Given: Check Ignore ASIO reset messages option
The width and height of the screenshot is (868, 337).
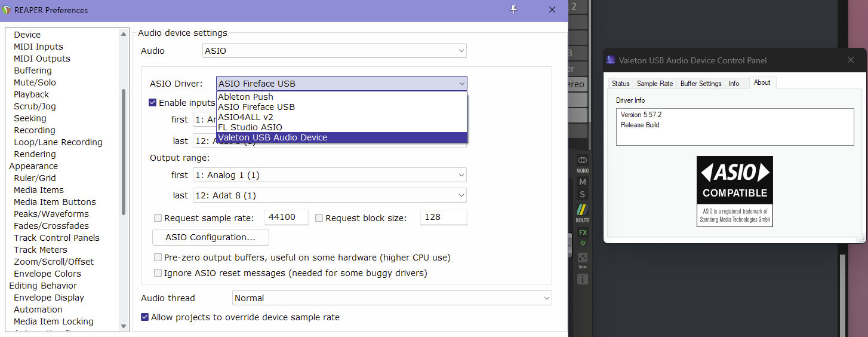Looking at the screenshot, I should (158, 273).
